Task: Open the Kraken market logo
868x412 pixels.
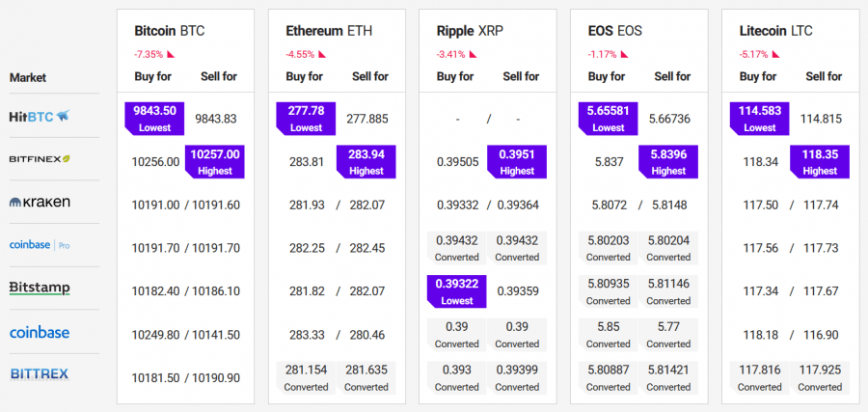Action: 40,202
